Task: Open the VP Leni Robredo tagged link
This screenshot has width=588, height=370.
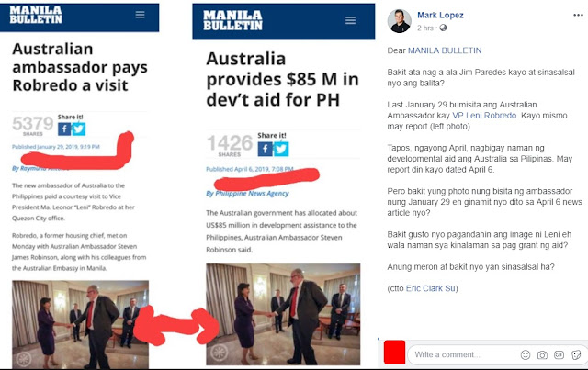Action: 484,116
